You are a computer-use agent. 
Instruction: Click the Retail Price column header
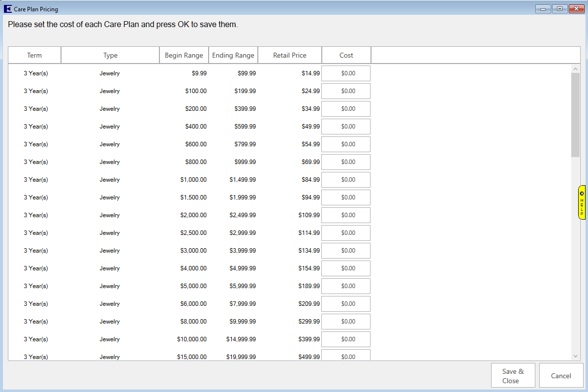(x=290, y=55)
